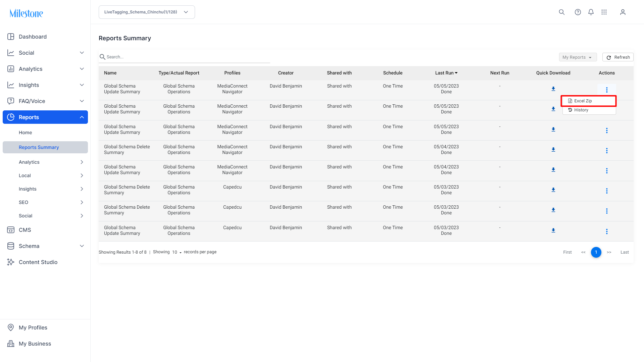Open the help question-mark icon

(578, 12)
